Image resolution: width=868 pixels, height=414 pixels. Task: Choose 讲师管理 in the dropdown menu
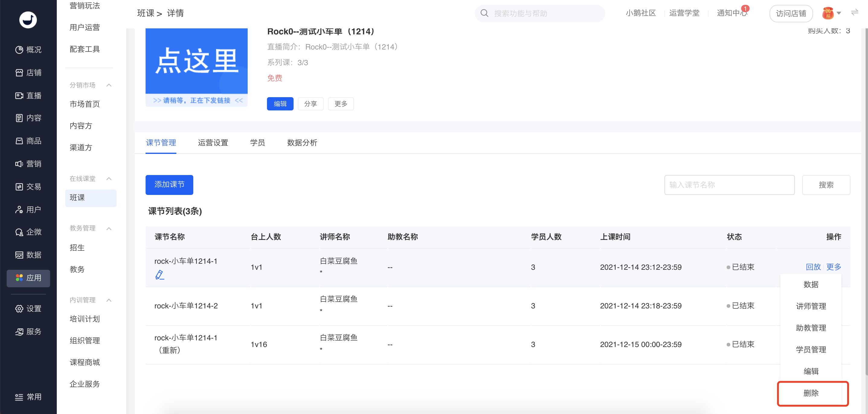(x=811, y=306)
